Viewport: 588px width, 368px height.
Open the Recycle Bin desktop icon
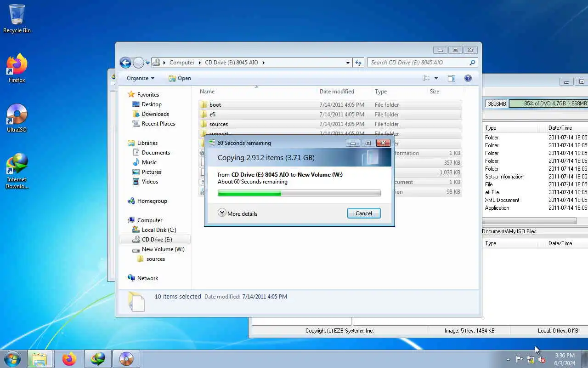click(x=17, y=19)
